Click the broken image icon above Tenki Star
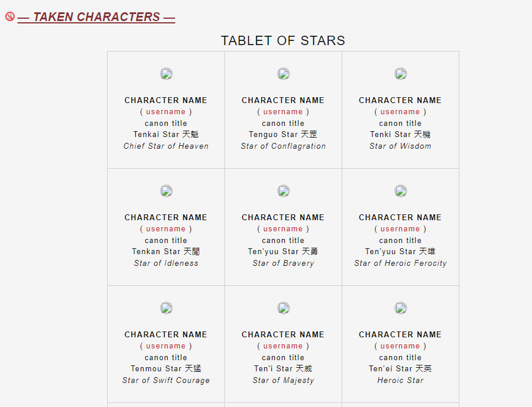This screenshot has height=407, width=532. click(x=401, y=74)
